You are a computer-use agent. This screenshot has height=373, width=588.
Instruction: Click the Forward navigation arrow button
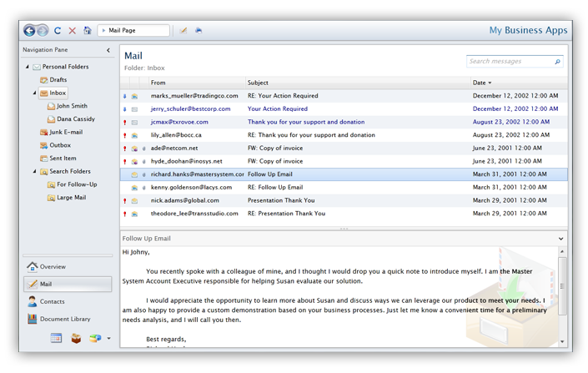tap(43, 30)
